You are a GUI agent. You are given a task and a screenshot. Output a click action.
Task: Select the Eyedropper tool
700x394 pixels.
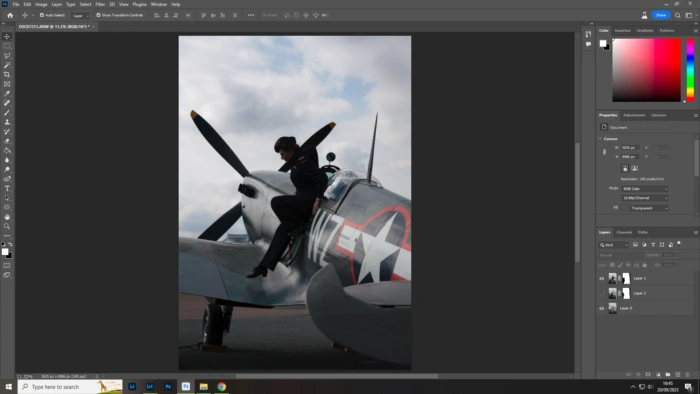7,93
